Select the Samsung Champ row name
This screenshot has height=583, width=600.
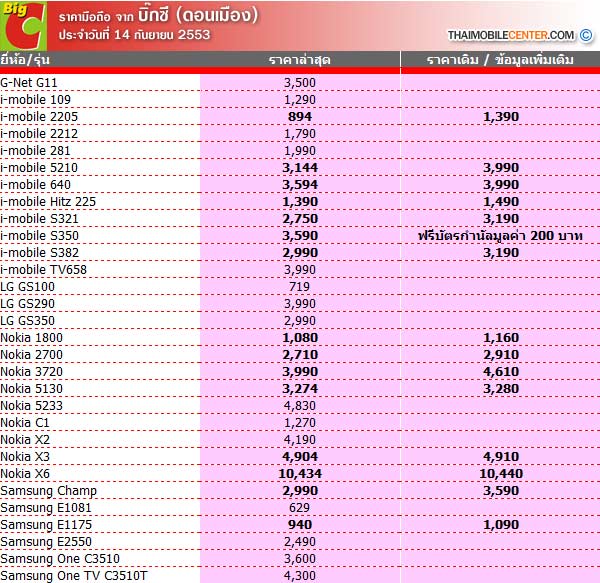pos(49,491)
